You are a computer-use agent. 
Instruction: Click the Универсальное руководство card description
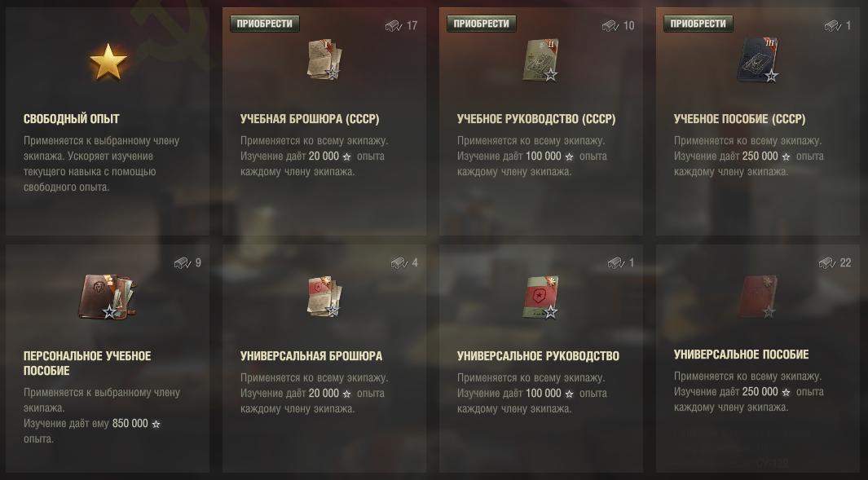click(534, 393)
